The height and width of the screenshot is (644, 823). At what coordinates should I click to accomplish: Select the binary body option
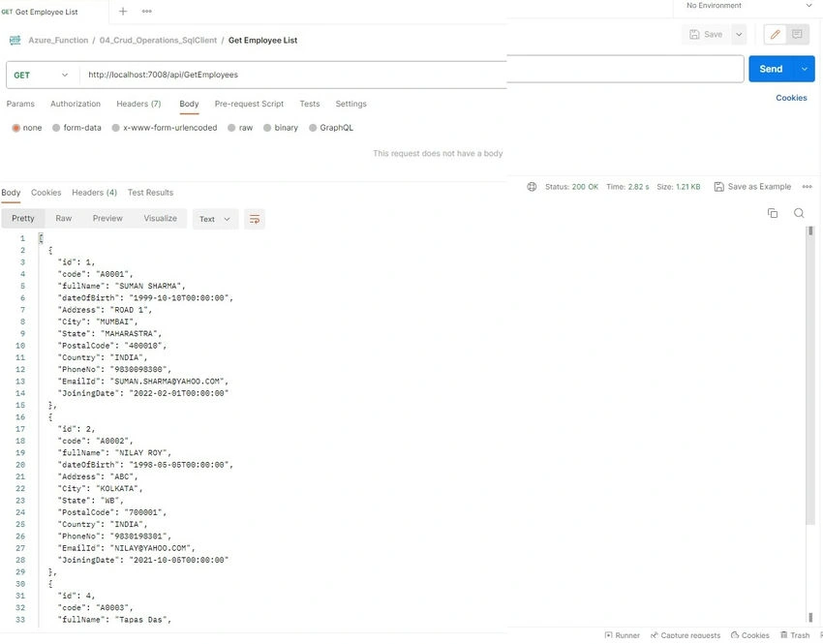(281, 128)
